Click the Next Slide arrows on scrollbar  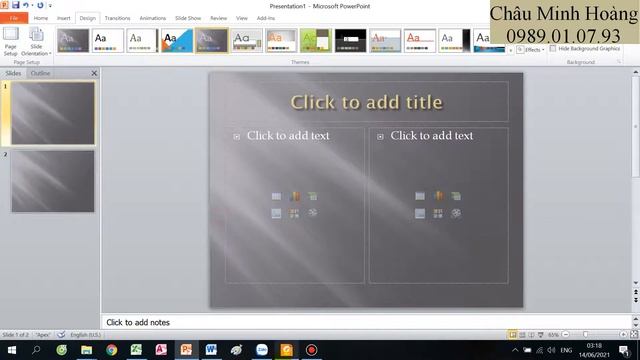[636, 300]
